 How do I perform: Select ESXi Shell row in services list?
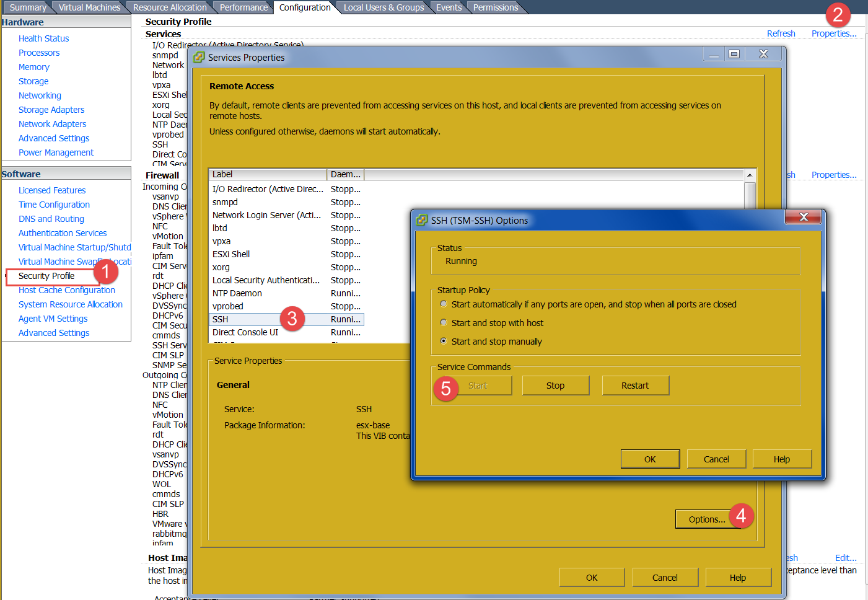(287, 254)
